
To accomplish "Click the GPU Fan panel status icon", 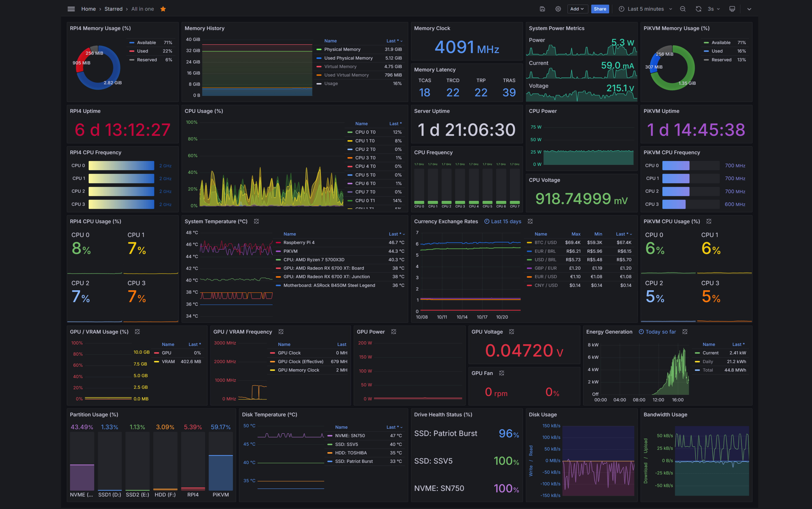I will [502, 373].
